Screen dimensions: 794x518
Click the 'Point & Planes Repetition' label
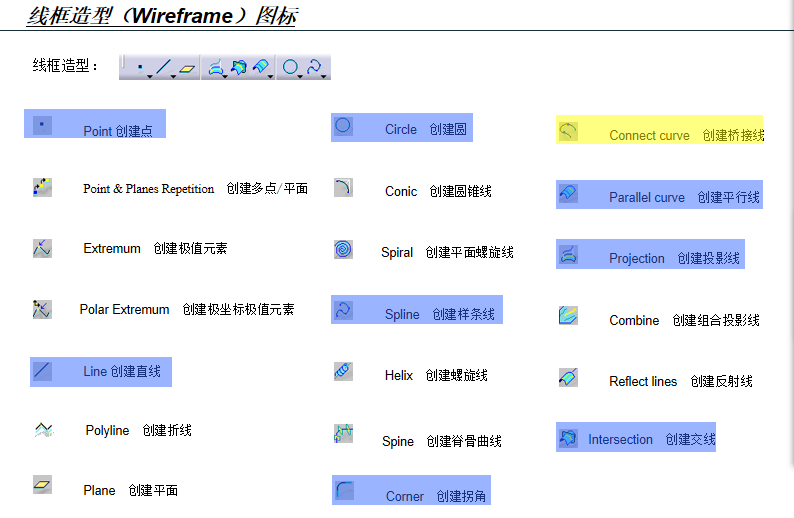click(x=148, y=189)
